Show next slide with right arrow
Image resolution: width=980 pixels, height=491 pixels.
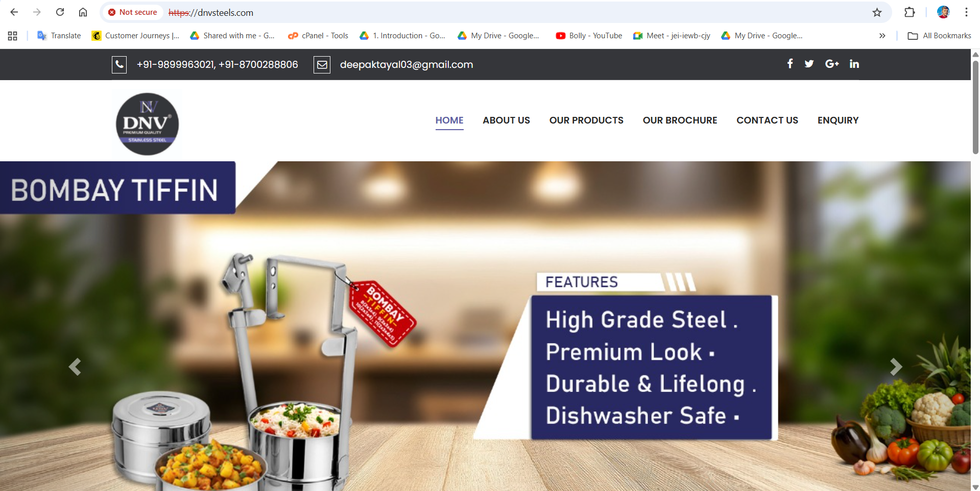click(x=896, y=366)
